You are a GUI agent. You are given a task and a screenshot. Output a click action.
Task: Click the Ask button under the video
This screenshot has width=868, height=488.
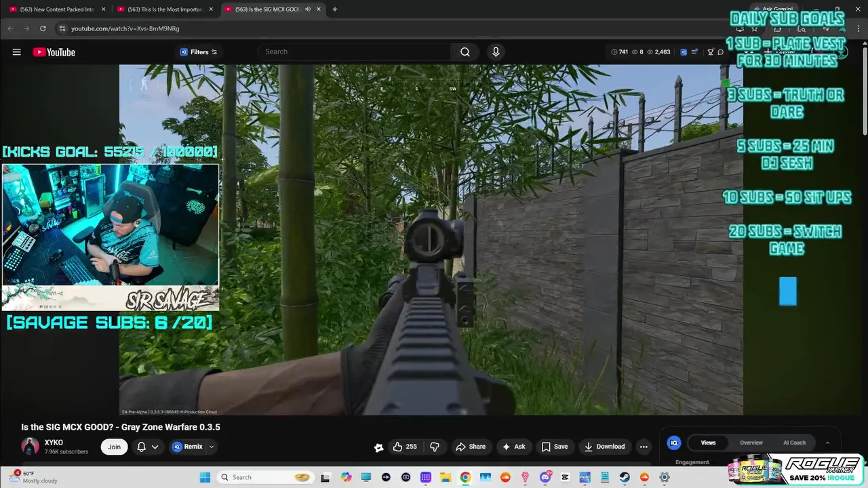513,447
